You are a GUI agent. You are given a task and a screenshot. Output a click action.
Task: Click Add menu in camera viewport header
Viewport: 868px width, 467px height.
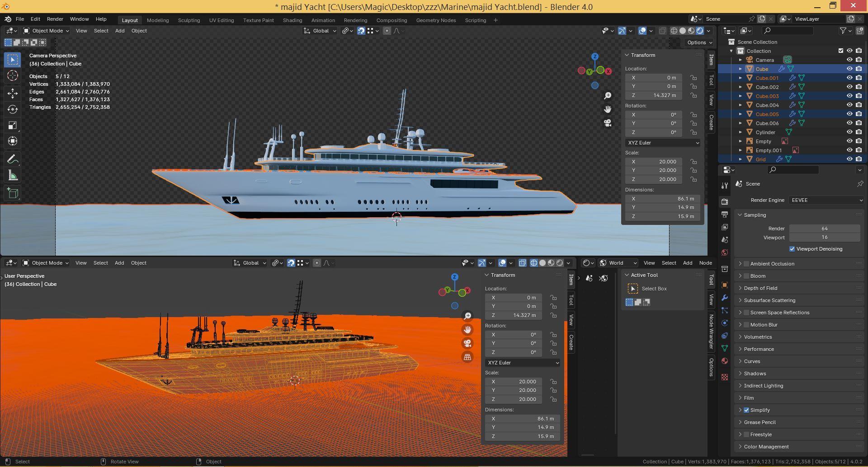point(120,31)
